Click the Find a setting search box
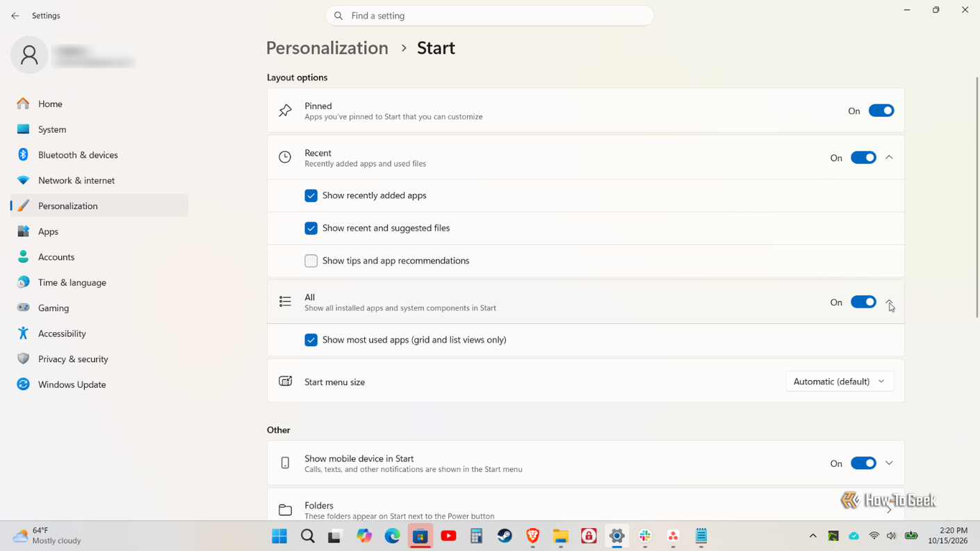This screenshot has height=551, width=980. [x=489, y=15]
